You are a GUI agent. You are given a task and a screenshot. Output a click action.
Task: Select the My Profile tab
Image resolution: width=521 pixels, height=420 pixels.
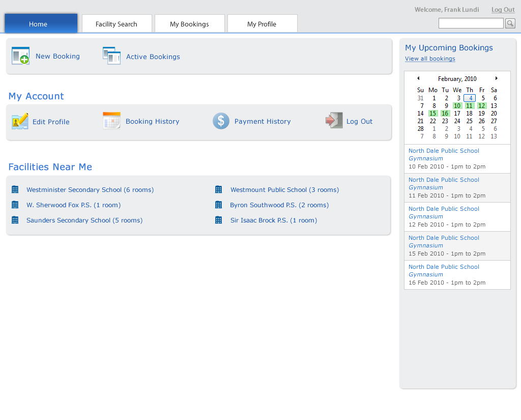(x=262, y=24)
